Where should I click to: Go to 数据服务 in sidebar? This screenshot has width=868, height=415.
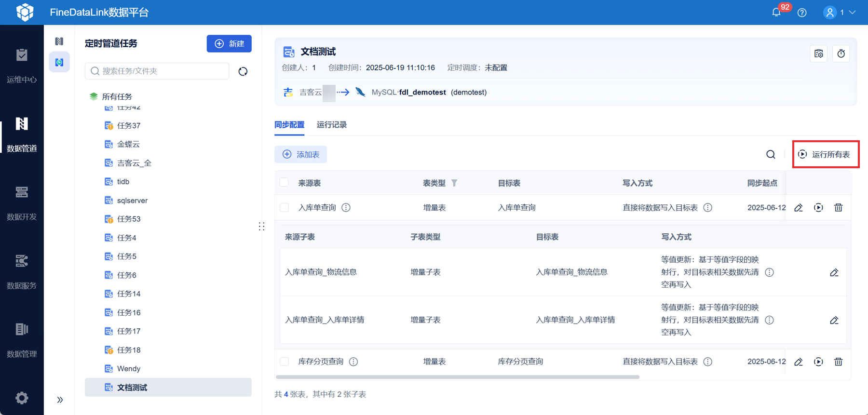coord(22,272)
